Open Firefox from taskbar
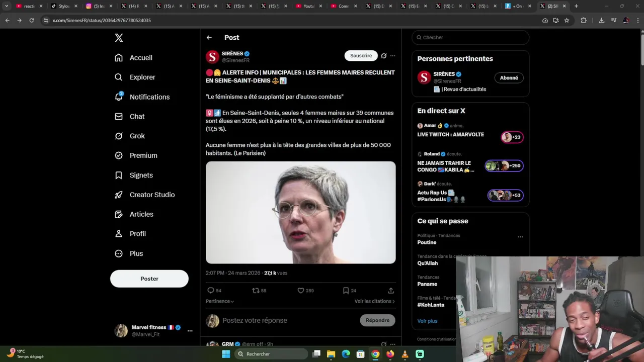This screenshot has height=362, width=644. [x=390, y=354]
